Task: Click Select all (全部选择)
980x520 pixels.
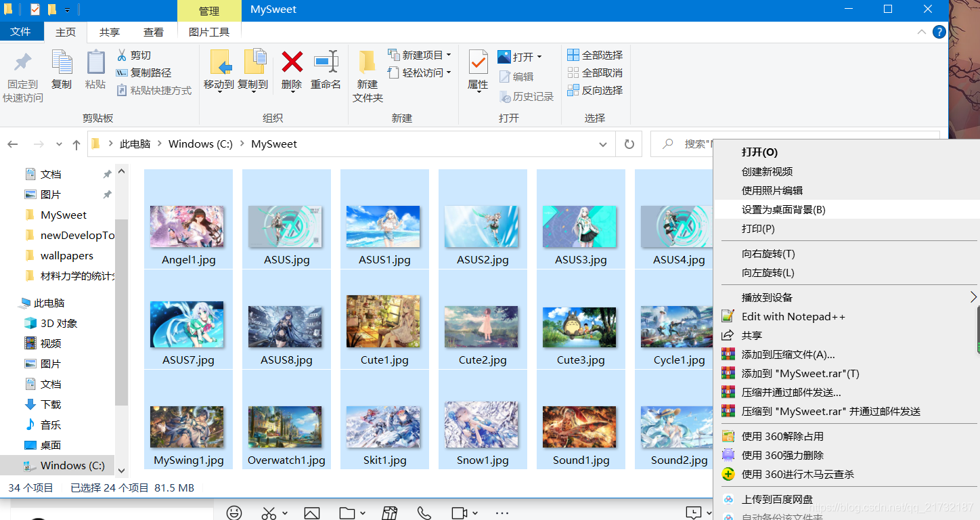Action: pos(595,55)
